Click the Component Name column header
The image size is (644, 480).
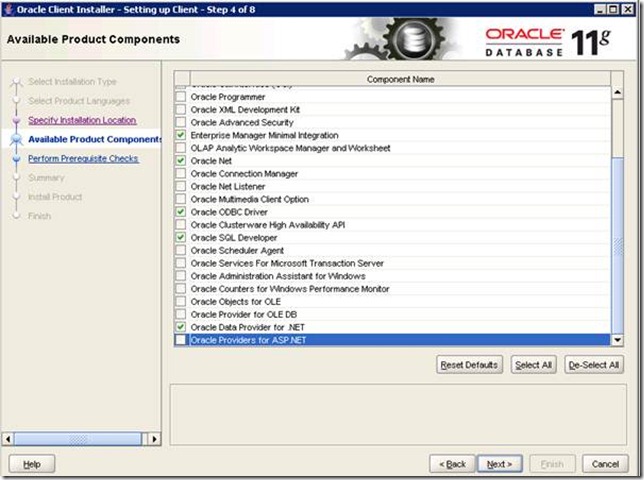coord(400,79)
